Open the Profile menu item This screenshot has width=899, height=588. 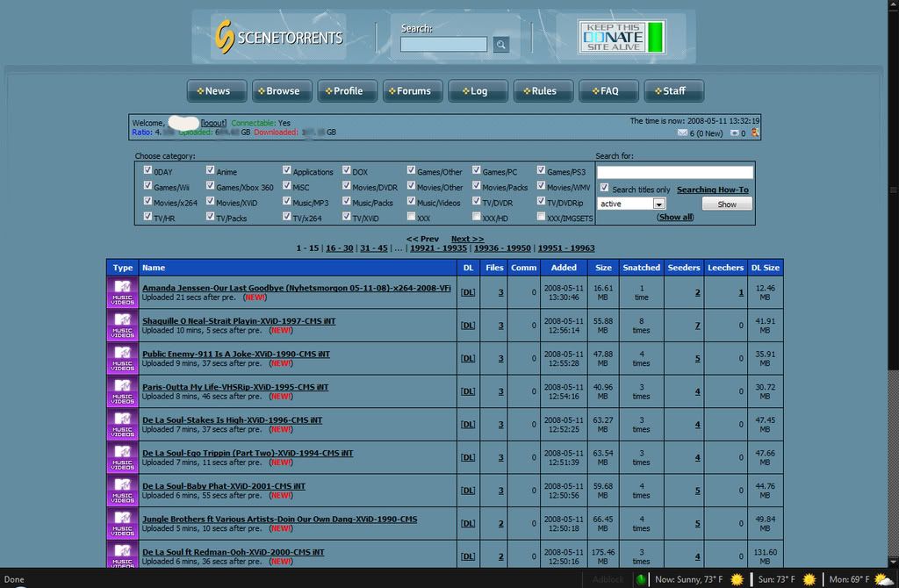(348, 91)
